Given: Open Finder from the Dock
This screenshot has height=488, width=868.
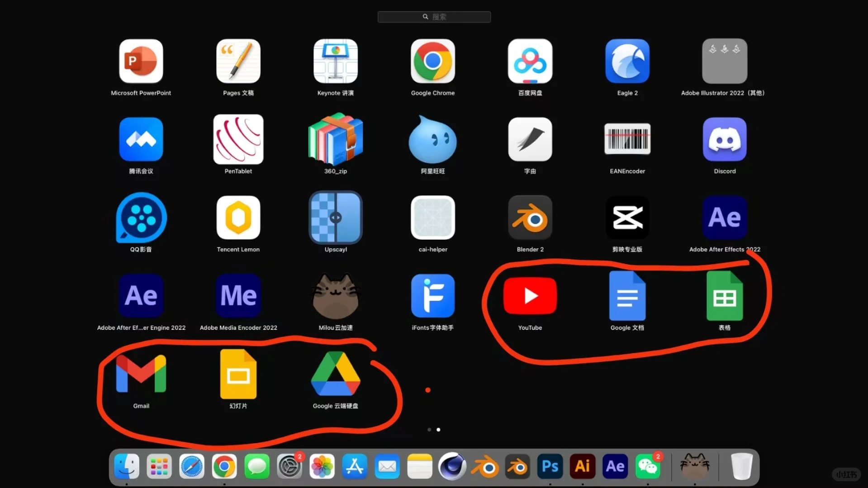Looking at the screenshot, I should point(127,466).
